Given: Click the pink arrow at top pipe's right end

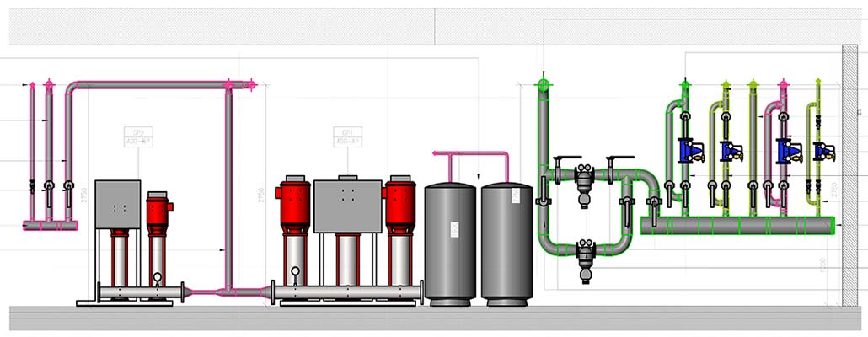Looking at the screenshot, I should tap(251, 84).
